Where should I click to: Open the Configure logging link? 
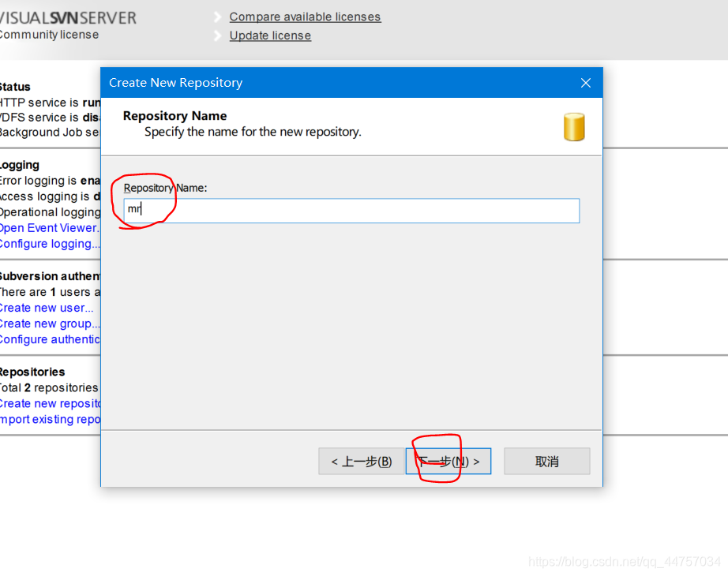pyautogui.click(x=49, y=244)
